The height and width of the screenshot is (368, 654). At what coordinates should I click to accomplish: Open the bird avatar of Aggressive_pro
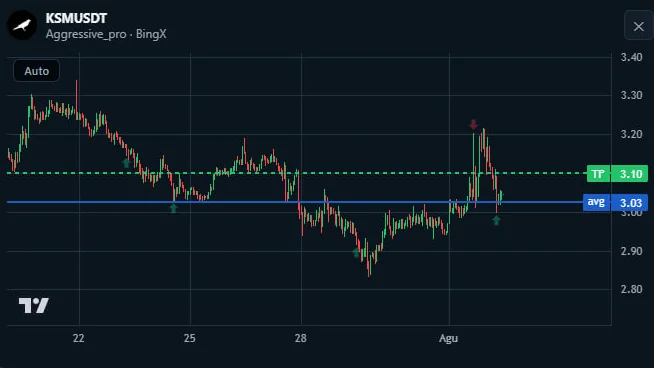22,25
